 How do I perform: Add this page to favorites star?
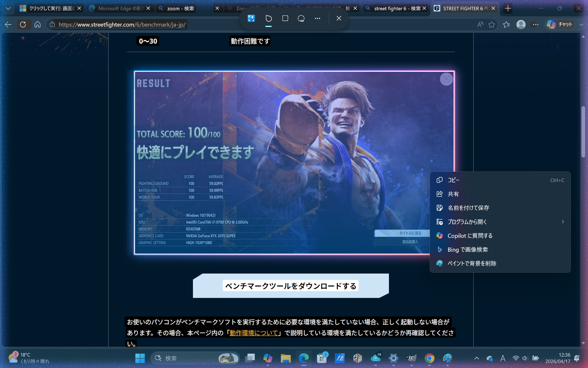492,25
